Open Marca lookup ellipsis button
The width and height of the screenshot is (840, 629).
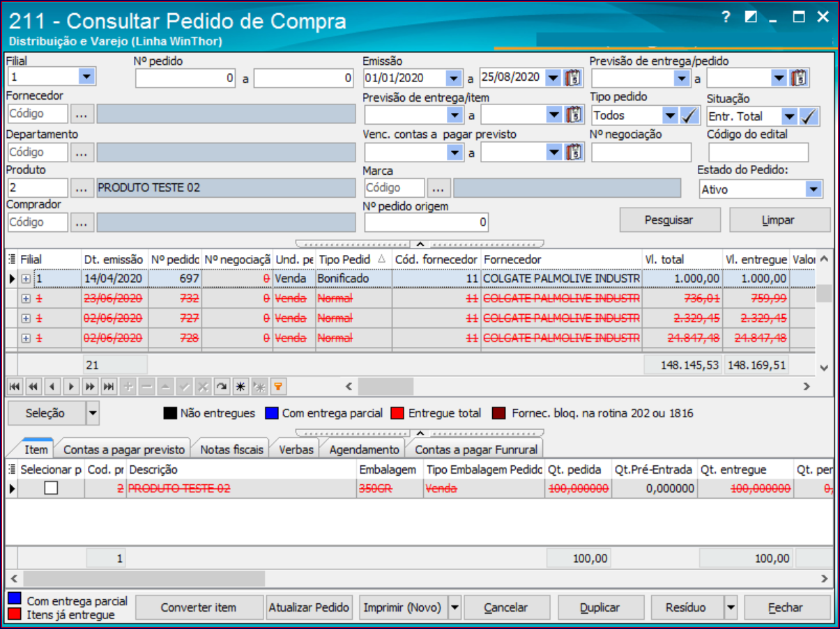coord(438,188)
